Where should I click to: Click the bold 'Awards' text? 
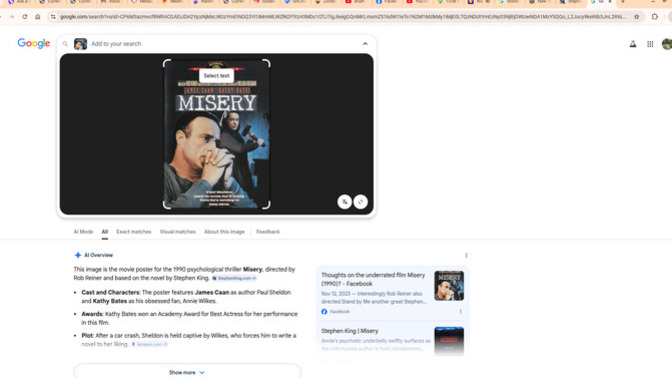92,314
